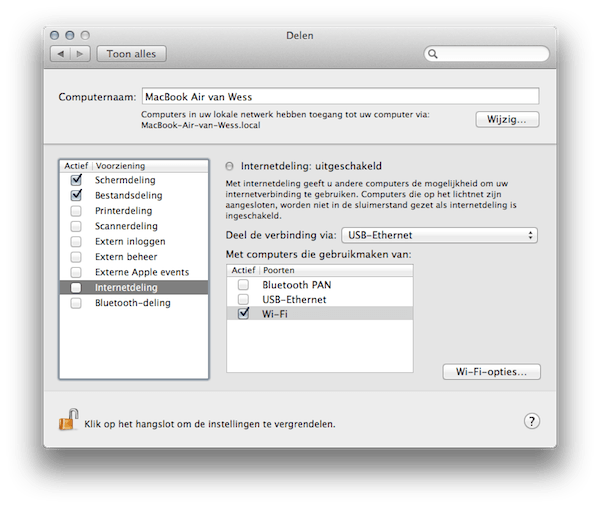Image resolution: width=600 pixels, height=508 pixels.
Task: Select Externe Apple events in the list
Action: pos(142,272)
